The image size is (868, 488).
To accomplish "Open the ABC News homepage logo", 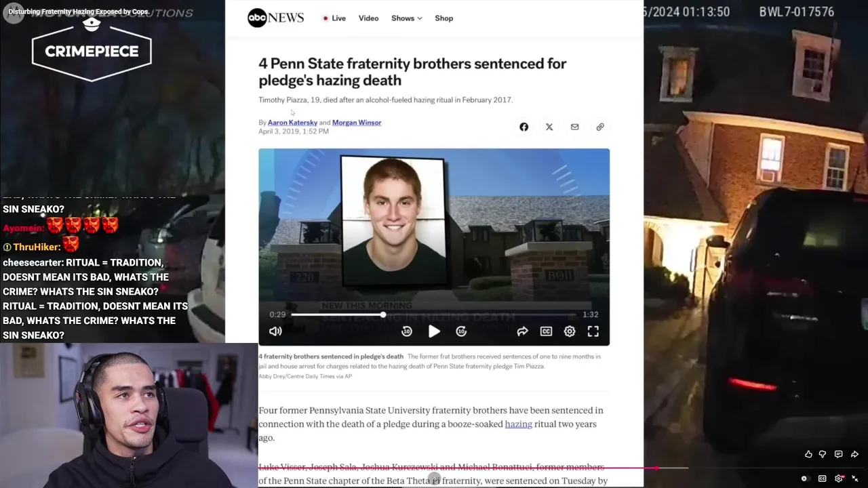I will (275, 18).
